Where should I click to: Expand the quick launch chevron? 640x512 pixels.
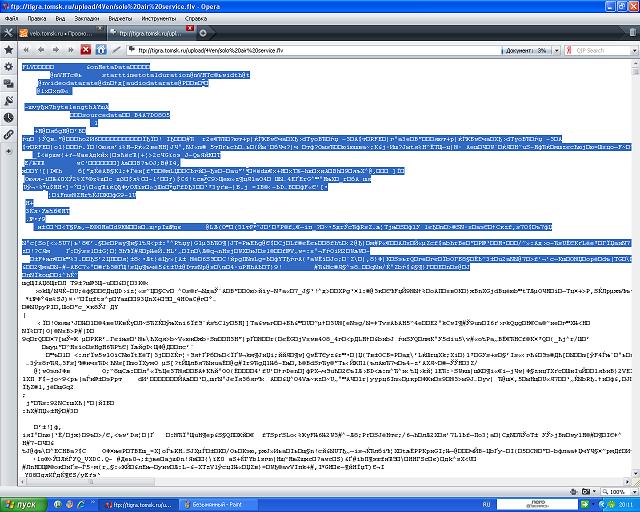[x=93, y=503]
